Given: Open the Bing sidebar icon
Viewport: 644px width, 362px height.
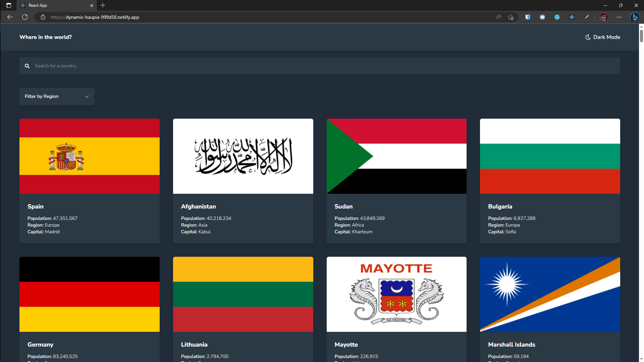Looking at the screenshot, I should click(635, 17).
